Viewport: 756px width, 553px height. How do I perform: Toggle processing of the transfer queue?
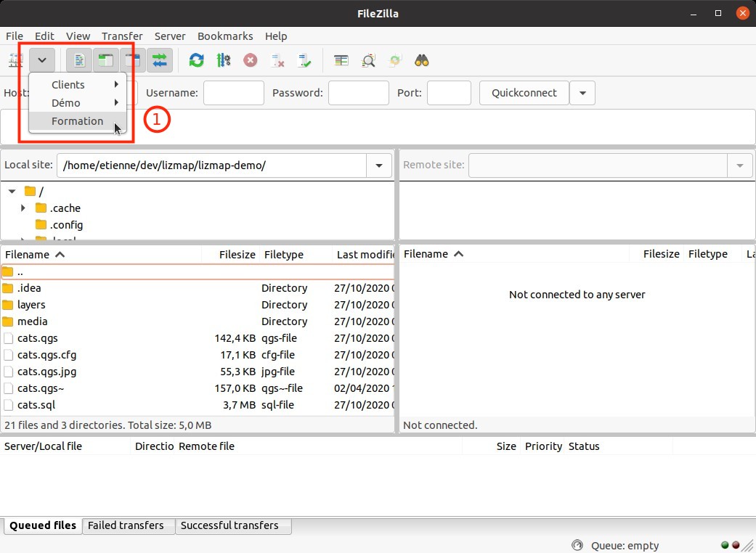pyautogui.click(x=223, y=60)
